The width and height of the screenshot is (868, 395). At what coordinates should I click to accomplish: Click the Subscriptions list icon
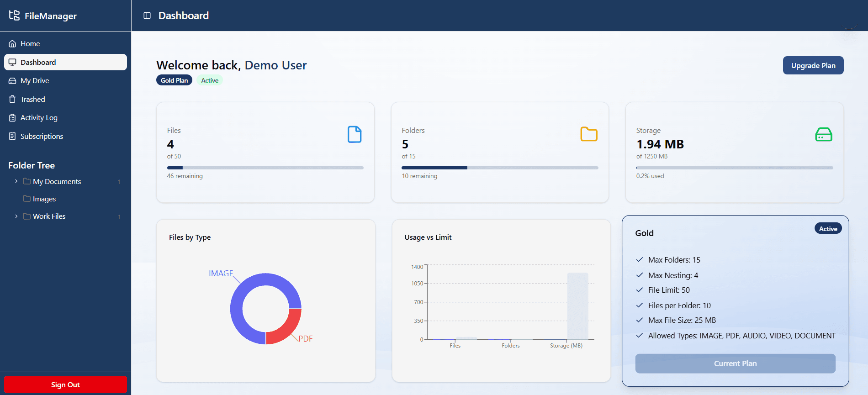pyautogui.click(x=12, y=136)
